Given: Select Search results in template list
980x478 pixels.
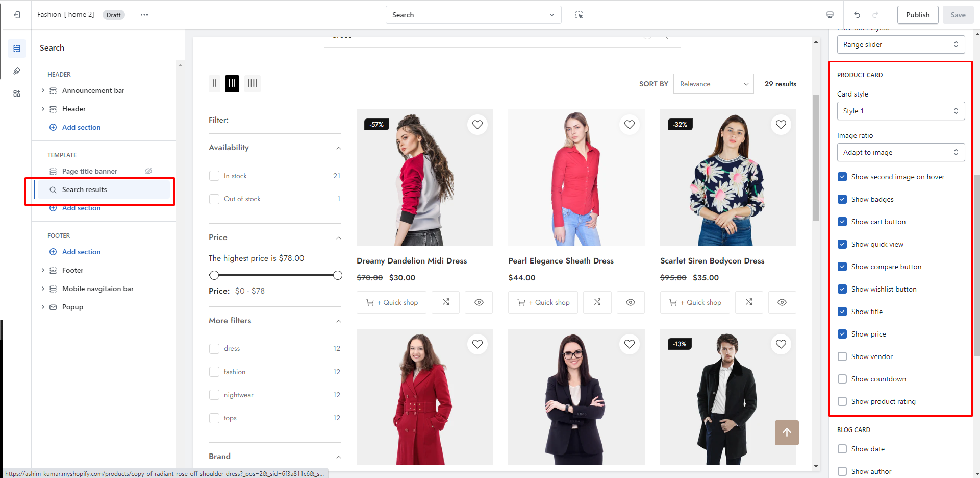Looking at the screenshot, I should pos(85,189).
